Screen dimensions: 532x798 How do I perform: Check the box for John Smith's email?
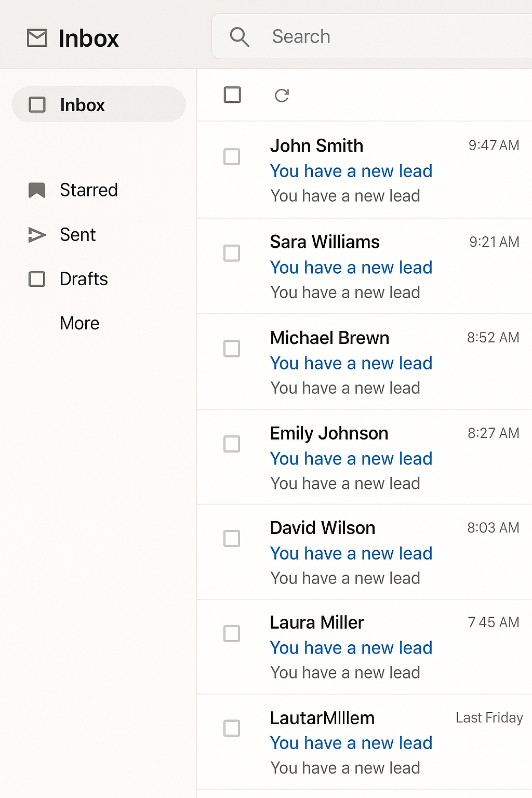click(232, 156)
